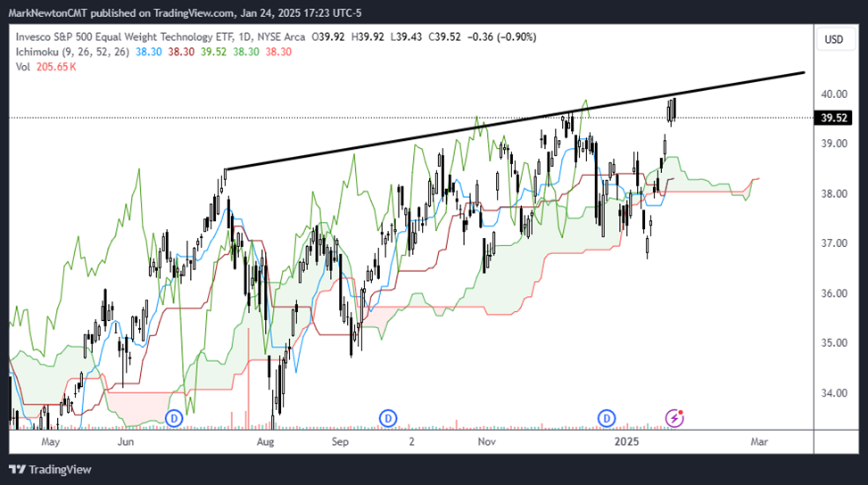
Task: Click the O39.92 open value in header
Action: tap(327, 37)
